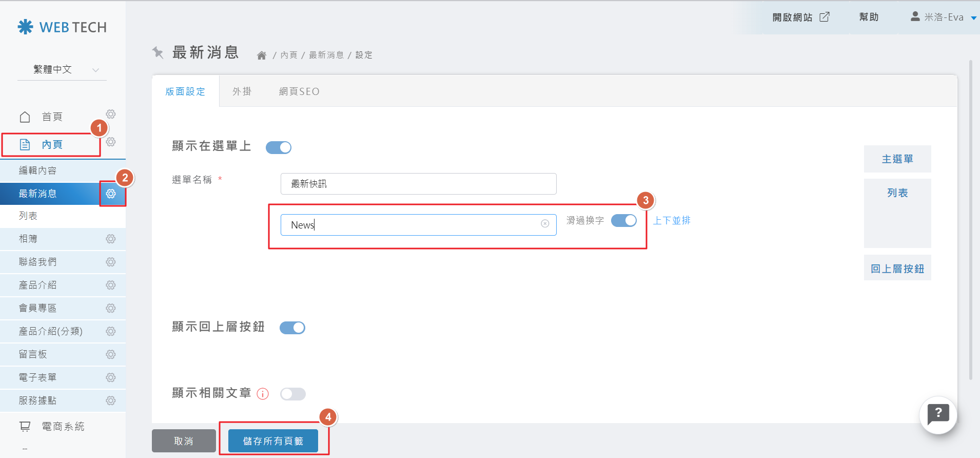Enable the 顯示相關文章 toggle
Screen dimensions: 980x458
tap(293, 394)
